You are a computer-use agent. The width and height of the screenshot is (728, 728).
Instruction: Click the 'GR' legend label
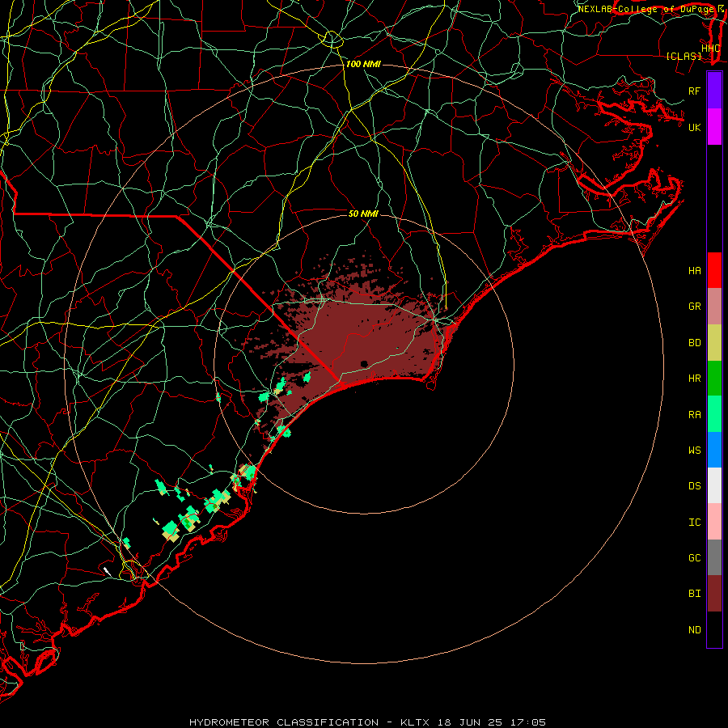coord(694,307)
